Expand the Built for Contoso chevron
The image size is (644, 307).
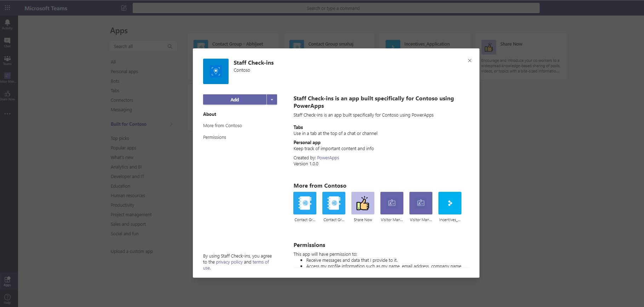(171, 124)
